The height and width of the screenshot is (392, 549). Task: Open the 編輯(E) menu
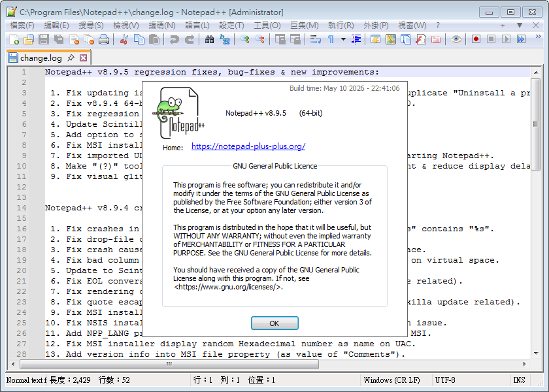point(56,25)
